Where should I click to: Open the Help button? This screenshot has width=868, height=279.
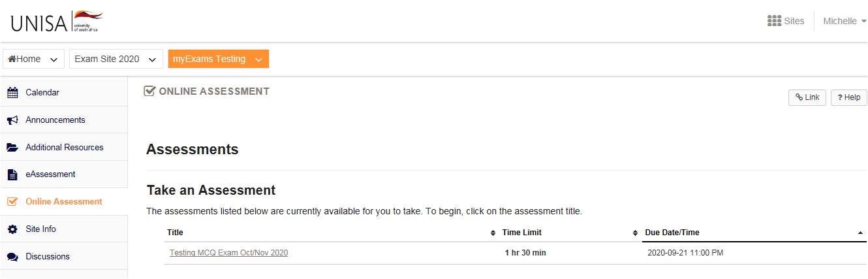click(848, 97)
